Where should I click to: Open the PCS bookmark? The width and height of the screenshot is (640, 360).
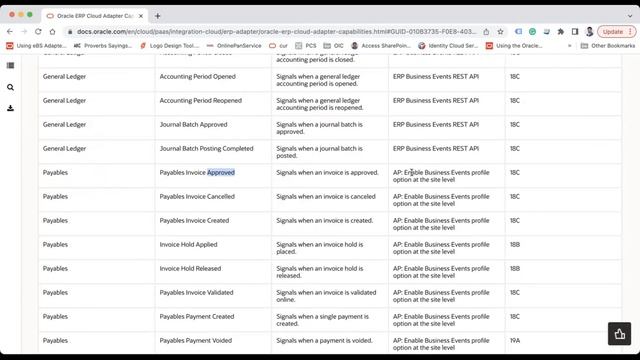pyautogui.click(x=306, y=46)
